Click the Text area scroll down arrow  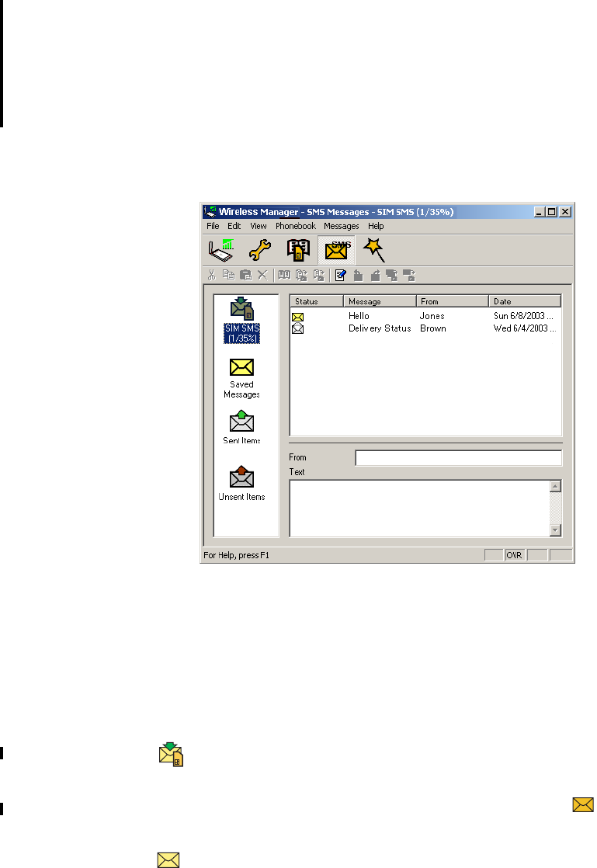pyautogui.click(x=556, y=529)
